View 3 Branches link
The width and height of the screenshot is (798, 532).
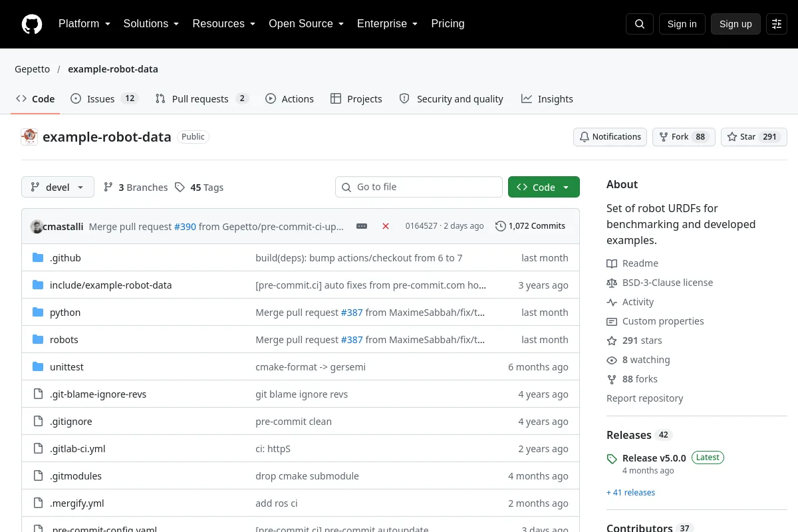pos(136,188)
